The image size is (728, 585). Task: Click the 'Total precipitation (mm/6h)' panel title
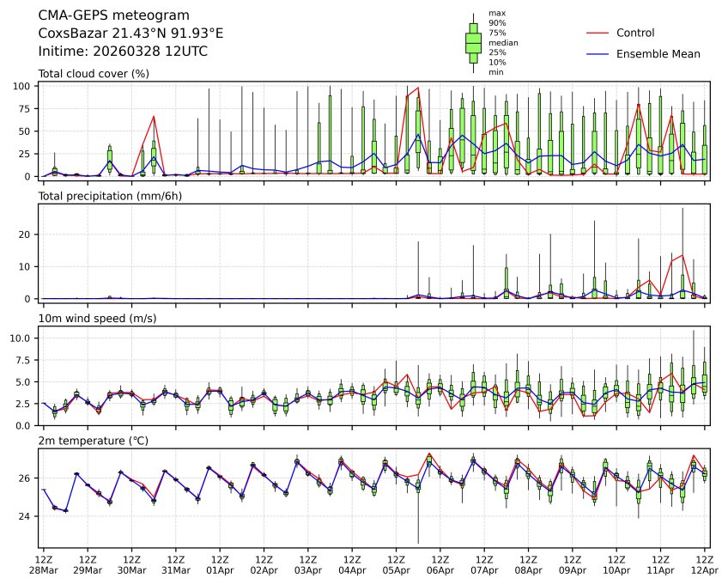tap(110, 196)
